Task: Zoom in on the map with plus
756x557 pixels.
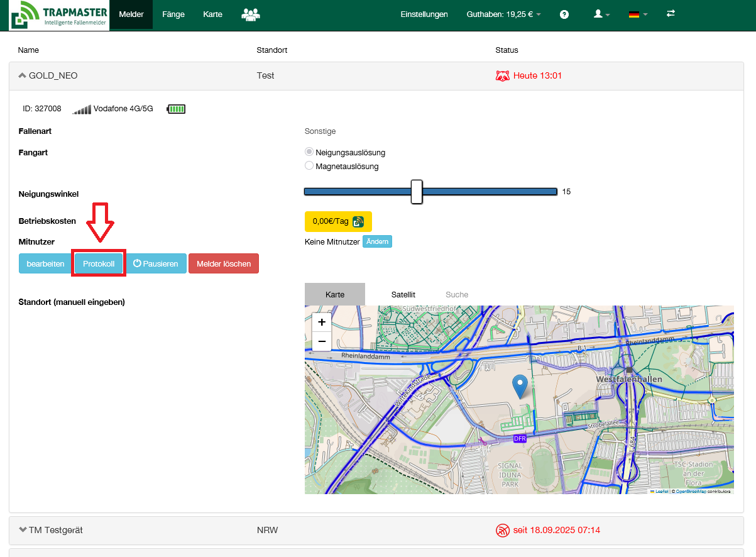Action: 322,322
